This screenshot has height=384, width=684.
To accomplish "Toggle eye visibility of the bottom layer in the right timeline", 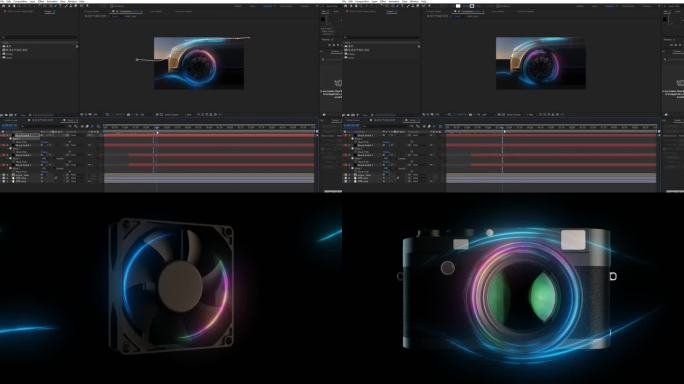I will pyautogui.click(x=346, y=181).
